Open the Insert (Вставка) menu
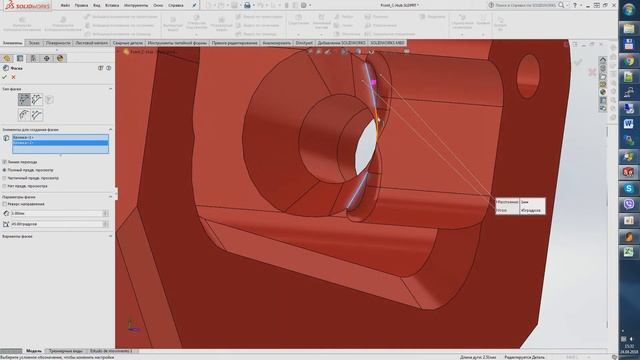The height and width of the screenshot is (360, 640). pos(112,5)
